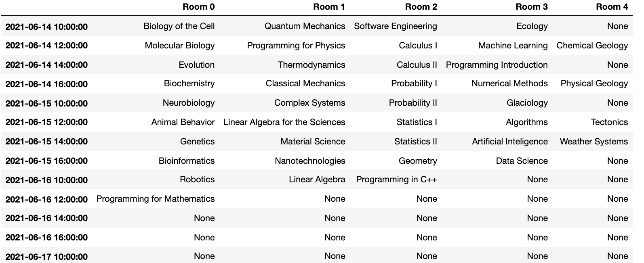Click the Biochemistry cell

tap(189, 83)
